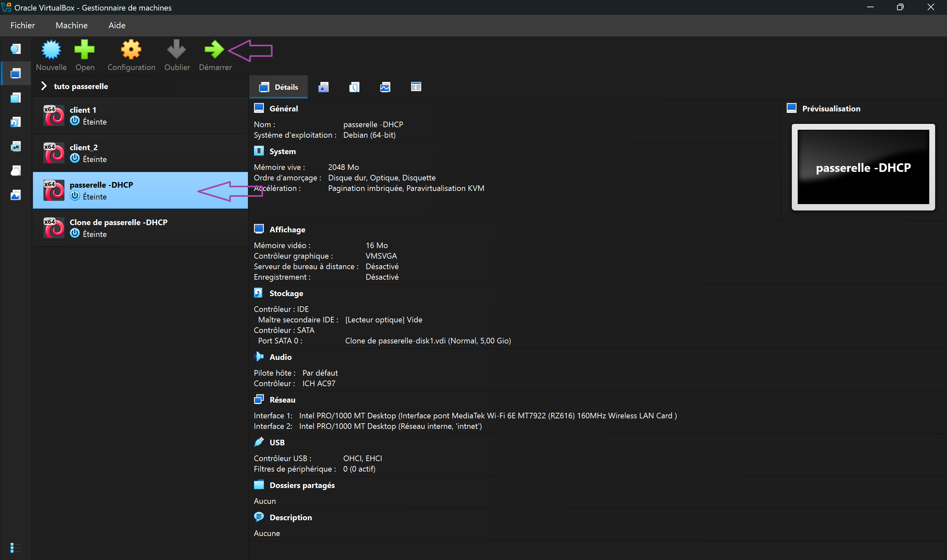The width and height of the screenshot is (947, 560).
Task: Start the machine with the Démarrer arrow
Action: click(214, 50)
